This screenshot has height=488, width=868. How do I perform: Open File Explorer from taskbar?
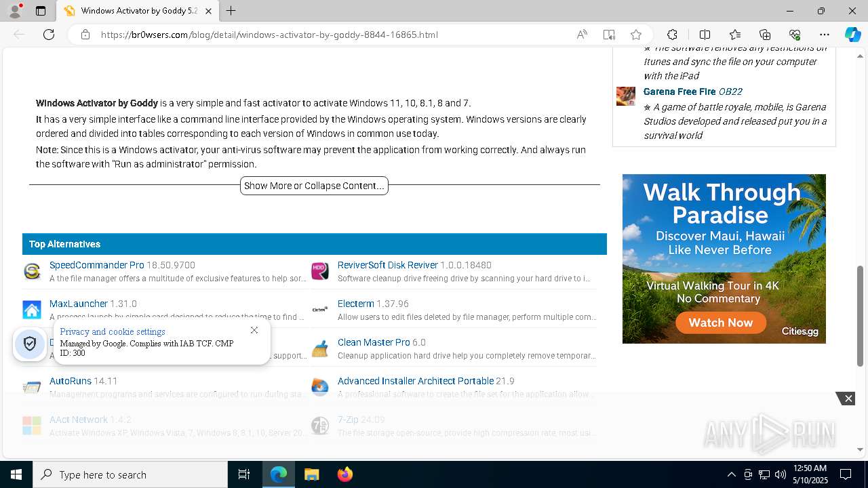pos(311,474)
